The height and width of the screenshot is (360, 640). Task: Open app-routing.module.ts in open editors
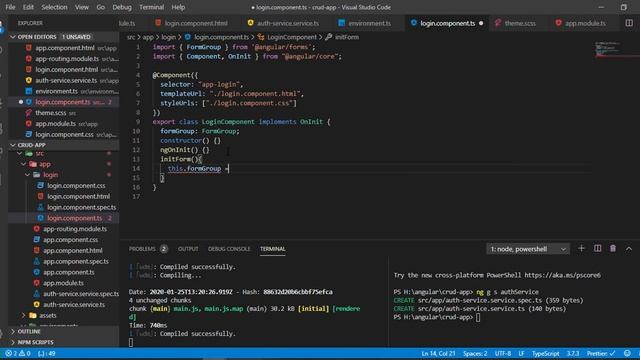67,59
